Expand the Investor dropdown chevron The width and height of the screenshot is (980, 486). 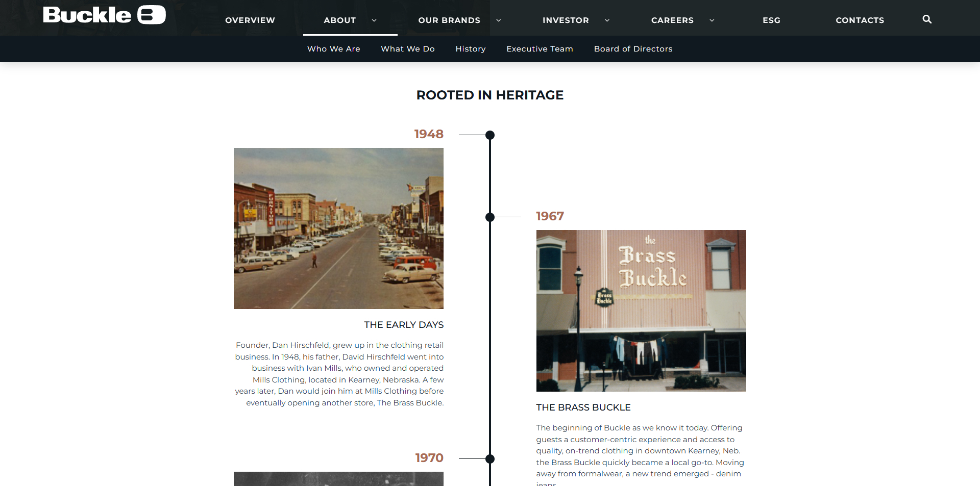(607, 20)
